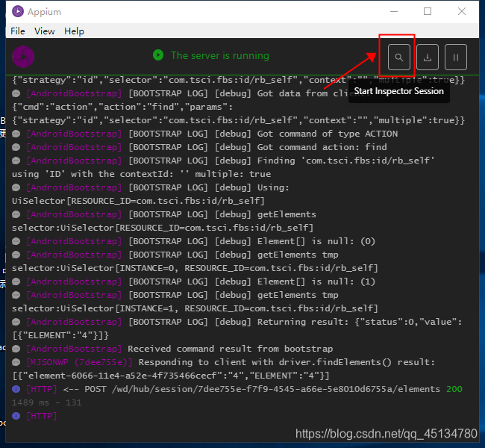Click 'The server is running' status text

[220, 56]
